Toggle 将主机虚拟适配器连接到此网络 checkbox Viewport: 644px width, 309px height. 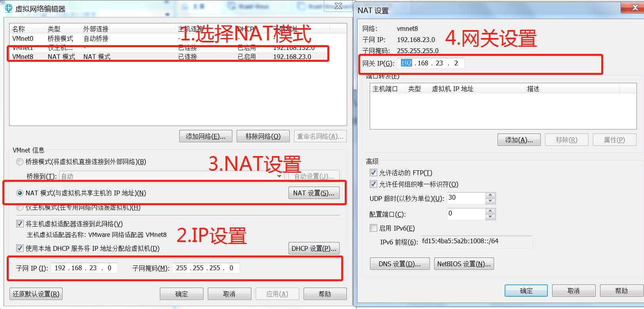pos(20,224)
